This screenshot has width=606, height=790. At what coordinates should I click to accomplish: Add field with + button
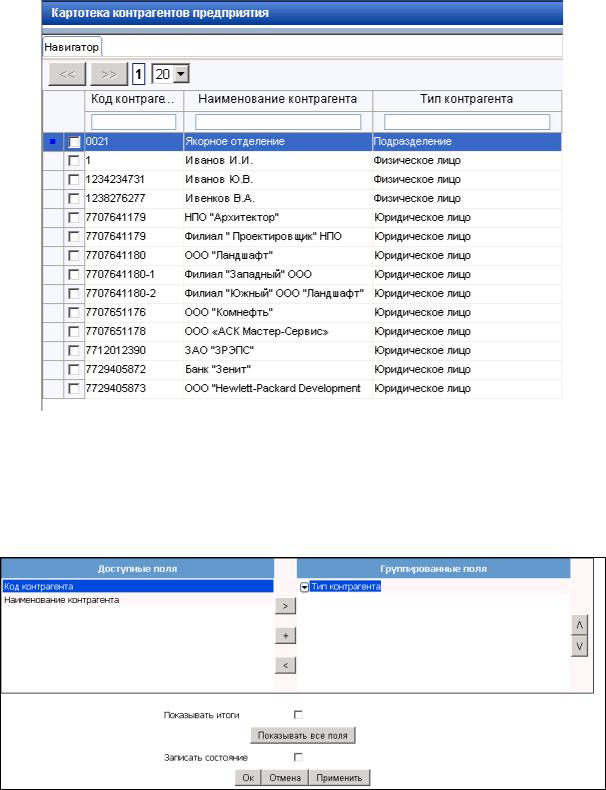[286, 636]
